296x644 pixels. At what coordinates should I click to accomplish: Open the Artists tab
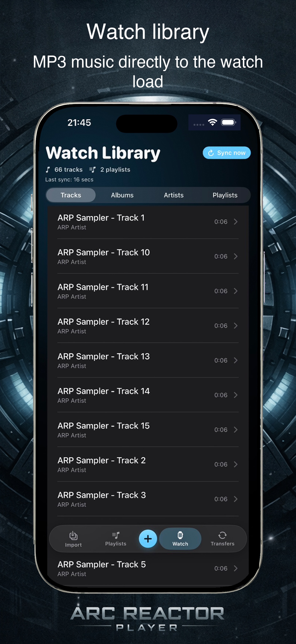[x=174, y=195]
